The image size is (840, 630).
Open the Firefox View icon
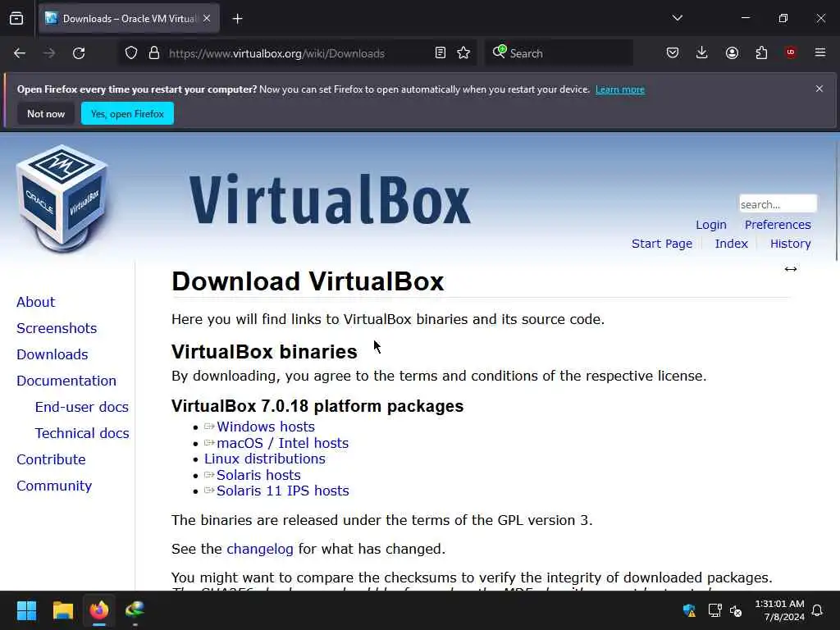coord(16,19)
